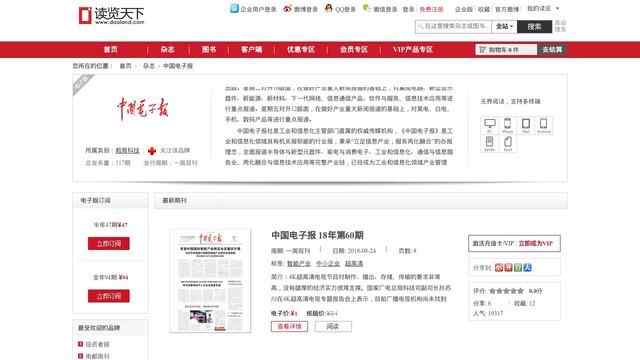Screen dimensions: 640x360
Task: Click the 杂志 breadcrumb link
Action: pyautogui.click(x=149, y=66)
